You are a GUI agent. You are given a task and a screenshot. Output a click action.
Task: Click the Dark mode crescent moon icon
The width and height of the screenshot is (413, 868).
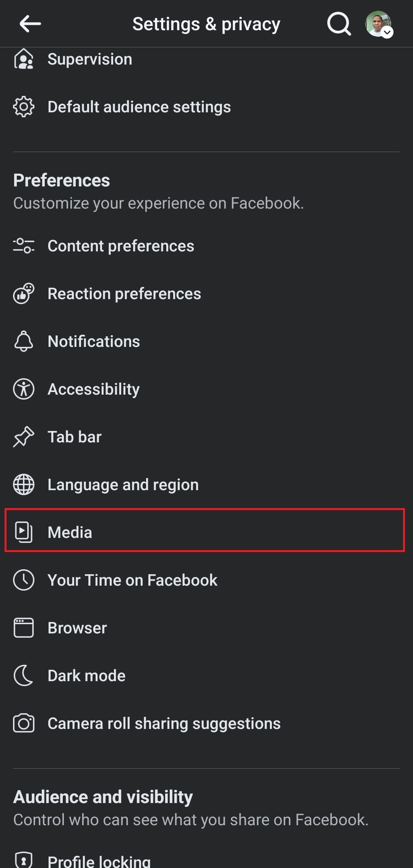point(24,675)
